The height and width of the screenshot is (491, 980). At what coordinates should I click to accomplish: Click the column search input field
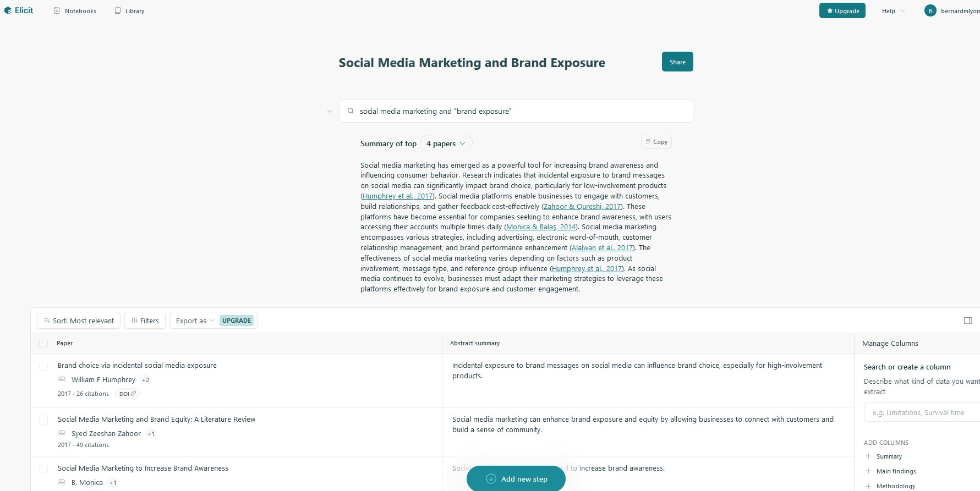coord(922,413)
